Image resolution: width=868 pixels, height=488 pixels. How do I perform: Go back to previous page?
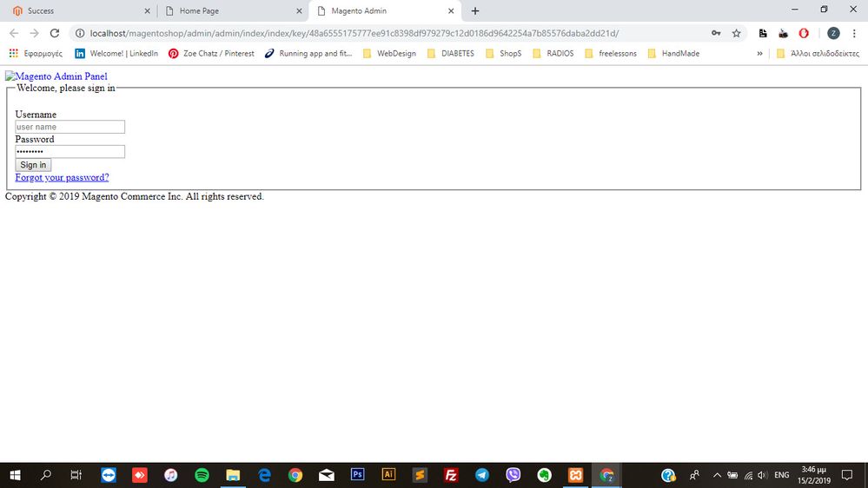(x=14, y=33)
